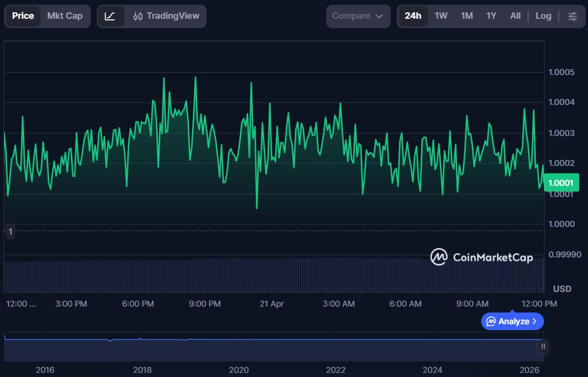Click the CoinMarketCap watermark logo
Screen dimensions: 588x377
481,257
